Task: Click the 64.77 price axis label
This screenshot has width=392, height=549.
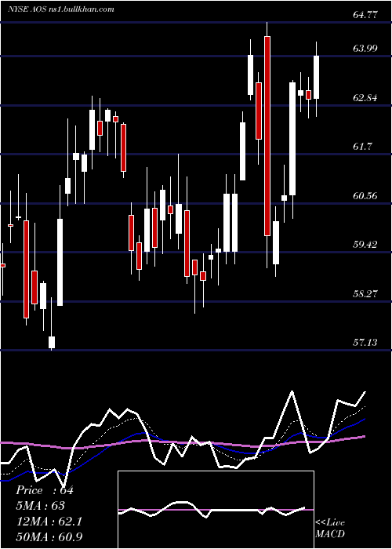Action: 365,16
